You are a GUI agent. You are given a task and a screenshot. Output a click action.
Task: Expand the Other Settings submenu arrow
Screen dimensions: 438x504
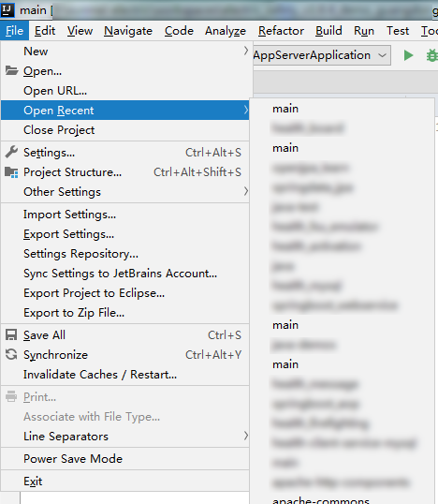(x=245, y=191)
